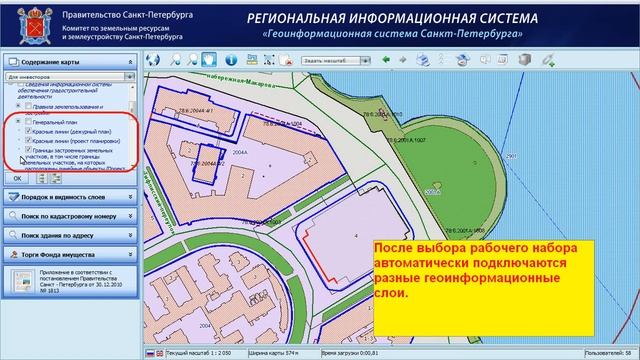Click the select-by-rectangle toolbar icon
640x360 pixels.
269,60
